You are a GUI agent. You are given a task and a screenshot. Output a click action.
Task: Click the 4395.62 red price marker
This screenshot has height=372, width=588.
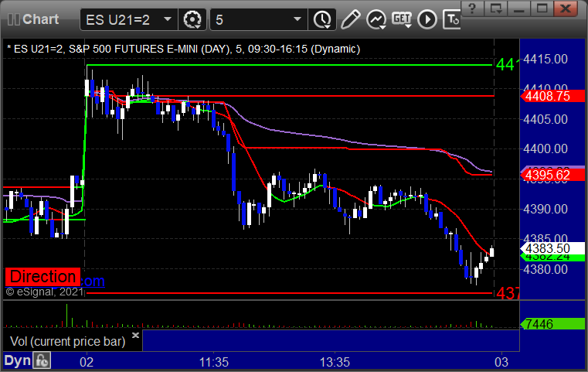pyautogui.click(x=552, y=175)
